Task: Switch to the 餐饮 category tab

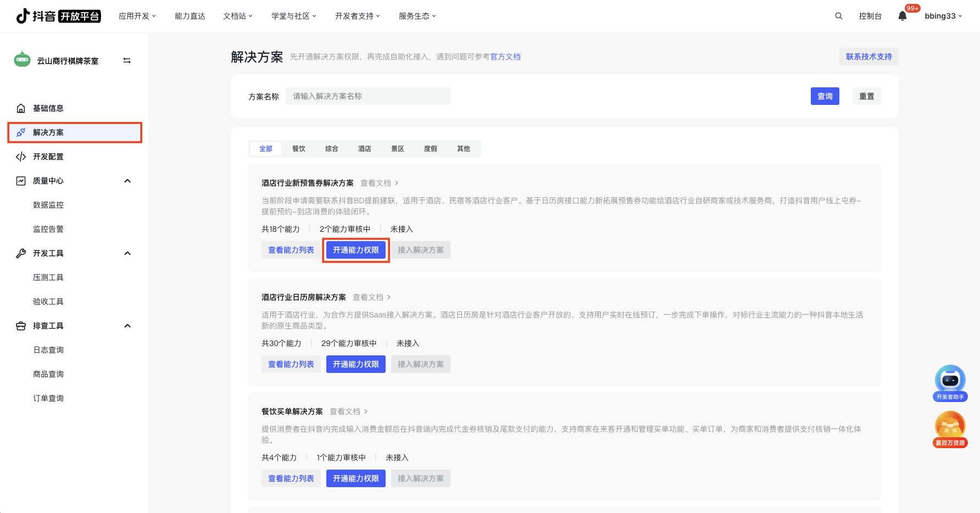Action: tap(299, 149)
